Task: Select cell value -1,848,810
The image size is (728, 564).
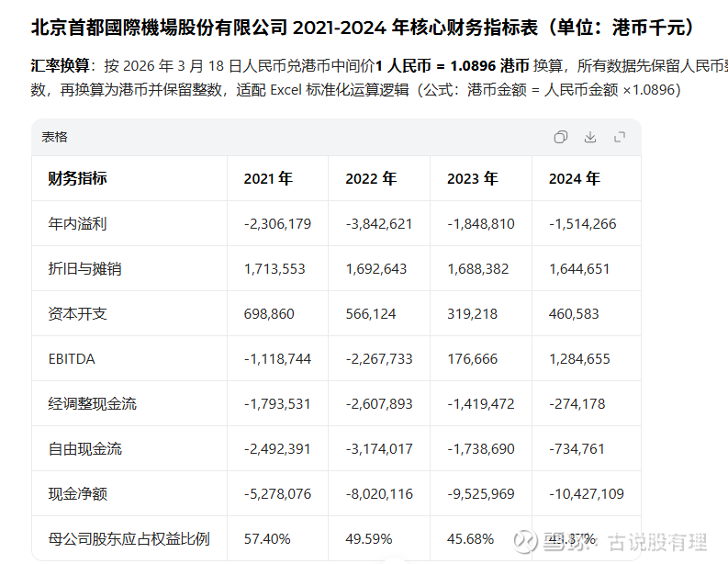Action: [x=481, y=224]
